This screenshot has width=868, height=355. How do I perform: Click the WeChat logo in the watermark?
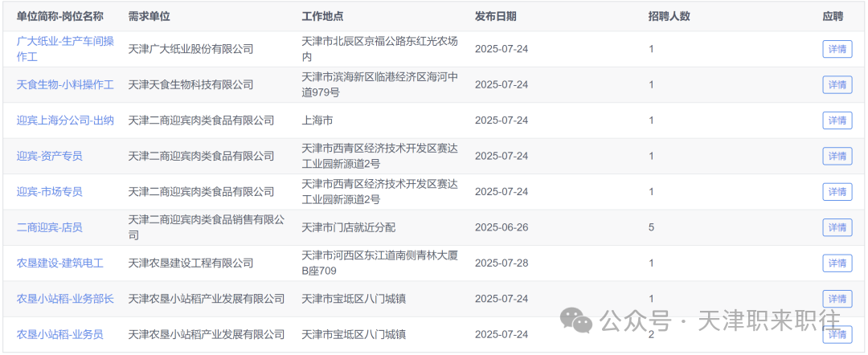coord(579,320)
